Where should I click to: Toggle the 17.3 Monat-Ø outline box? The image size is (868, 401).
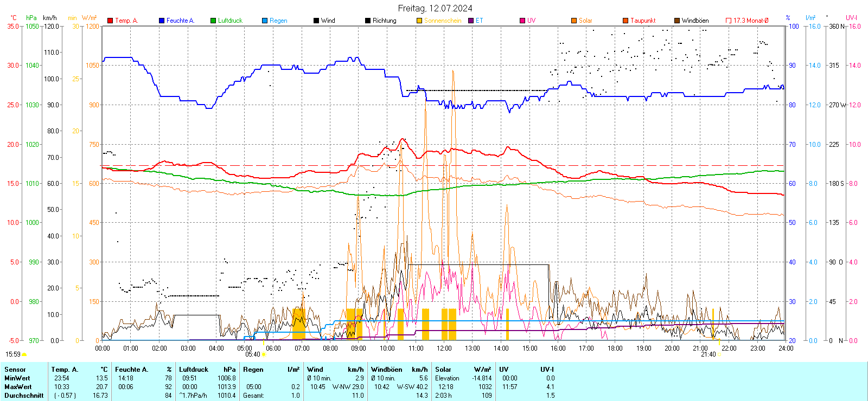[729, 21]
